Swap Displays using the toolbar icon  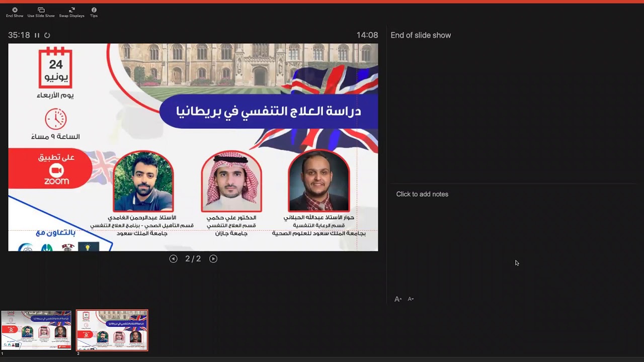[71, 12]
